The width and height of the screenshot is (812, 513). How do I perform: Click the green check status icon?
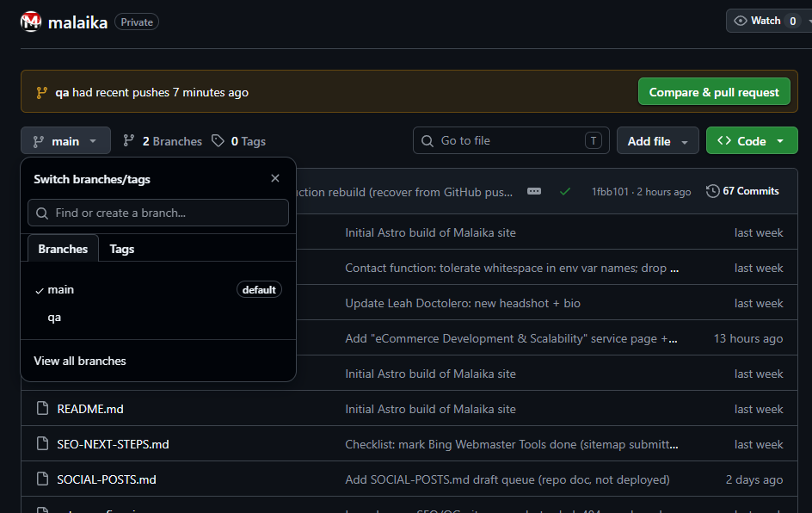[565, 192]
